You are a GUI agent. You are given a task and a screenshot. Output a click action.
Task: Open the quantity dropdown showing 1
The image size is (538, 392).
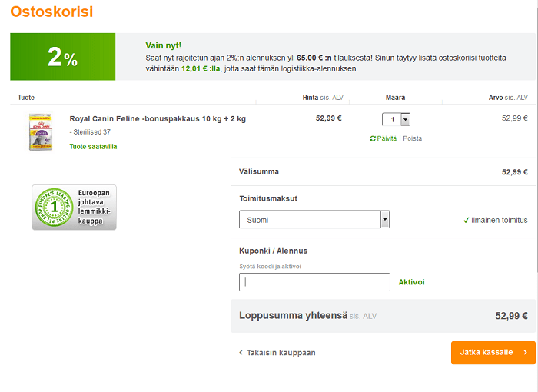(396, 119)
